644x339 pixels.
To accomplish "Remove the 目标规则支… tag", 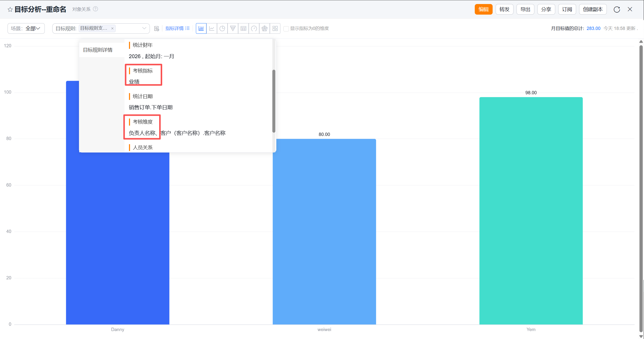I will pos(112,28).
